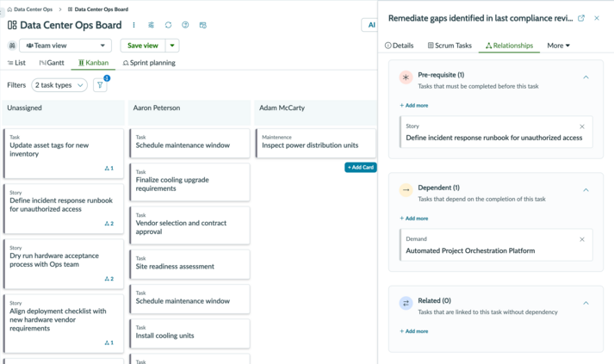Refresh the Data Center Ops Board
The image size is (614, 364).
point(168,25)
